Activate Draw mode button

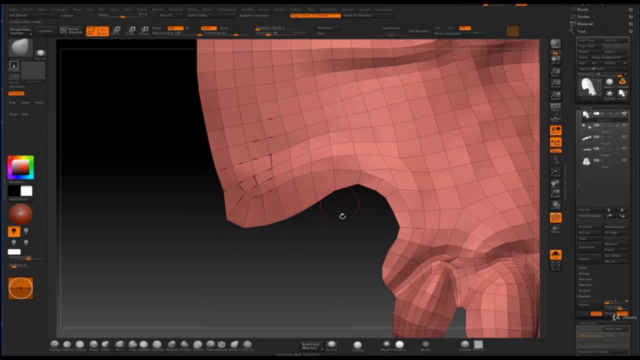[103, 31]
